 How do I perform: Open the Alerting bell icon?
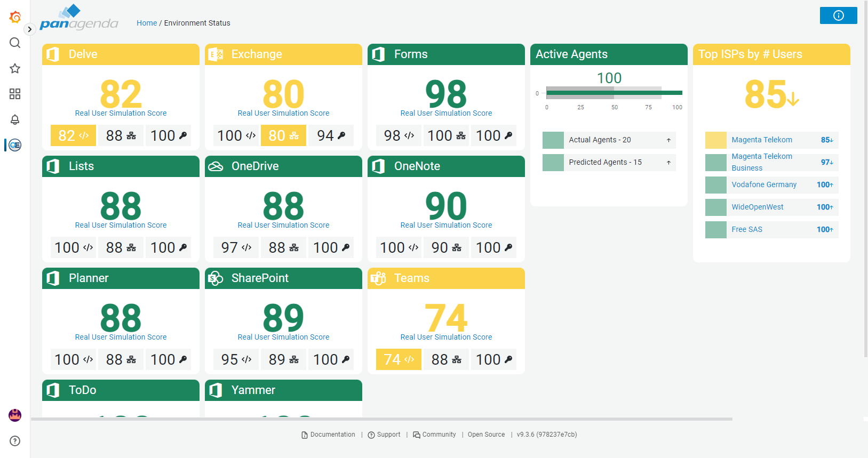click(x=15, y=119)
